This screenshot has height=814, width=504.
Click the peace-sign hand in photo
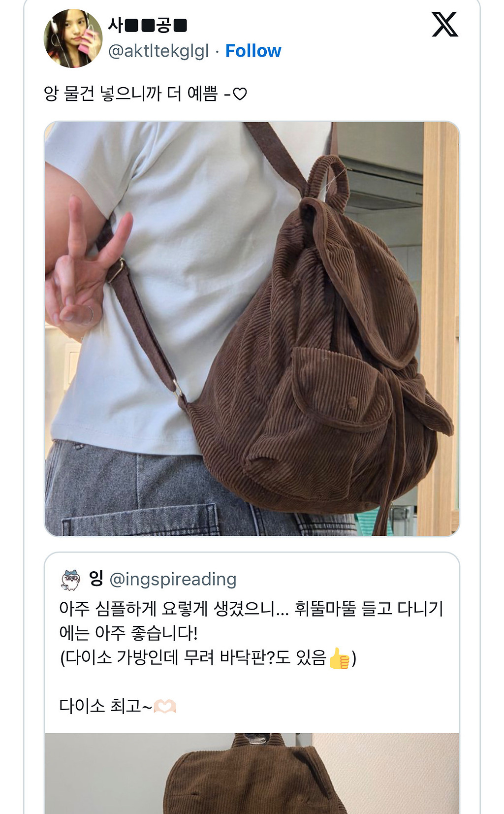(x=85, y=266)
